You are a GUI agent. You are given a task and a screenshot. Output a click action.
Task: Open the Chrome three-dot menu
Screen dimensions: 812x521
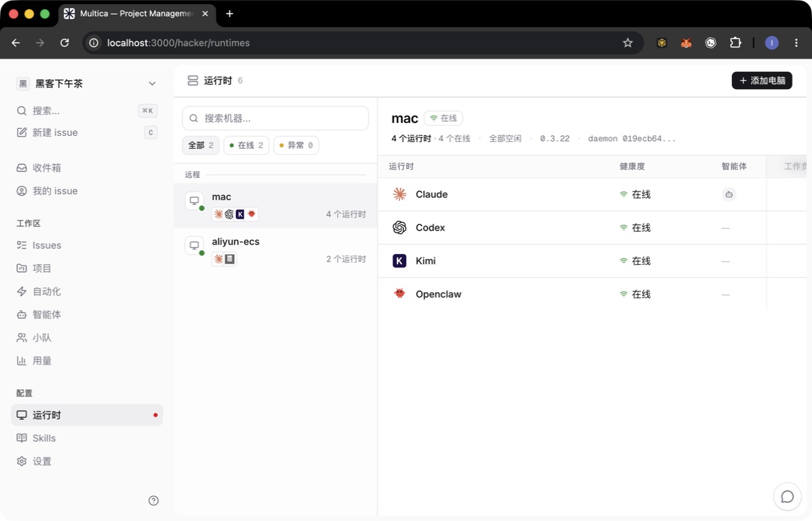point(796,43)
